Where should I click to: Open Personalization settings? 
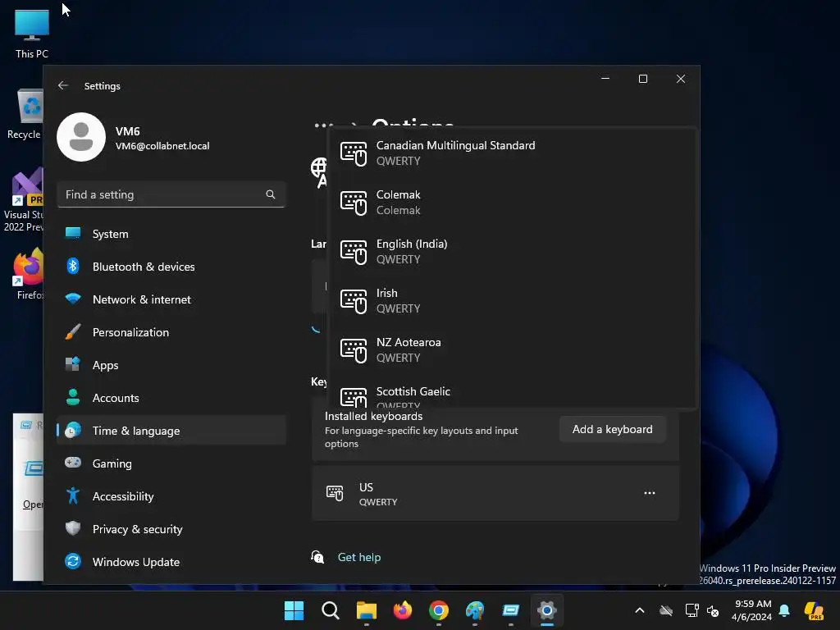tap(171, 332)
